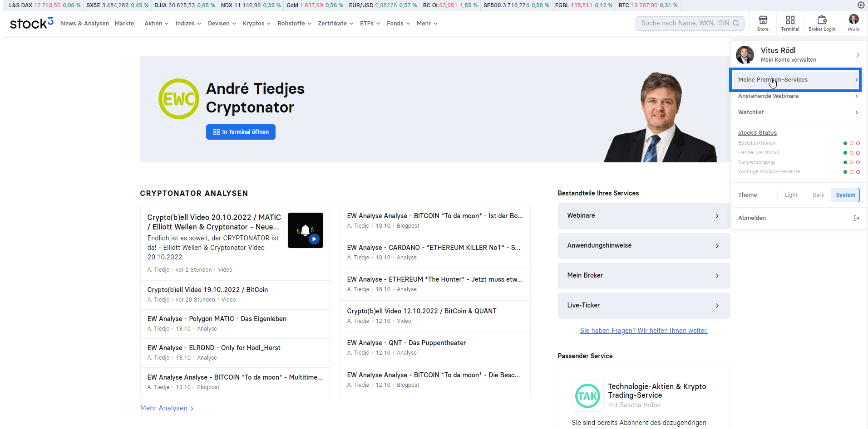
Task: Open Anstehende Webinare menu entry
Action: 798,96
